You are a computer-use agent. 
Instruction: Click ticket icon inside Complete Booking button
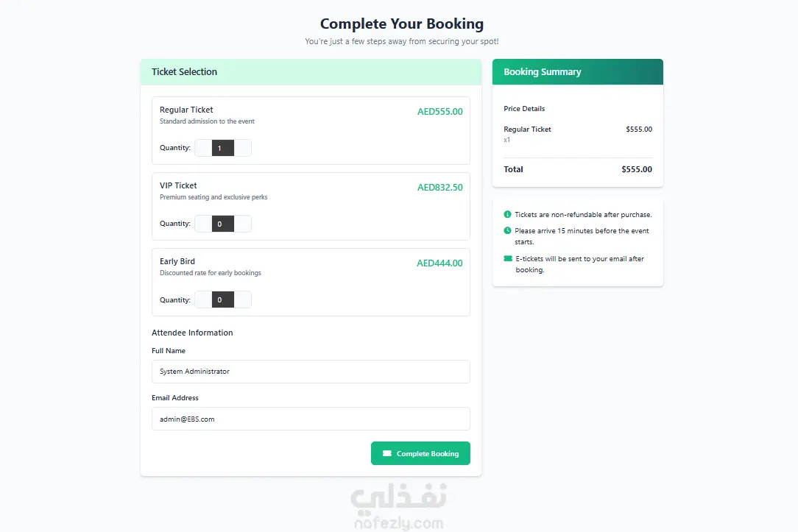pyautogui.click(x=387, y=454)
